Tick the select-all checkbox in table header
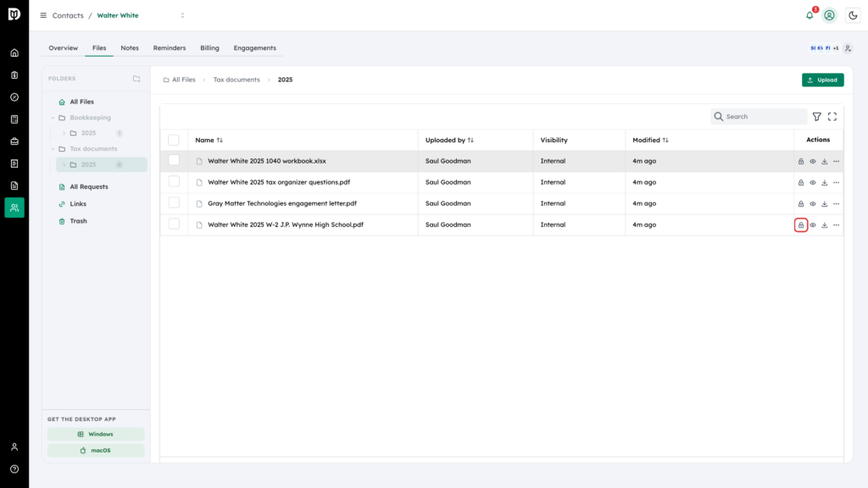This screenshot has width=868, height=488. [174, 140]
